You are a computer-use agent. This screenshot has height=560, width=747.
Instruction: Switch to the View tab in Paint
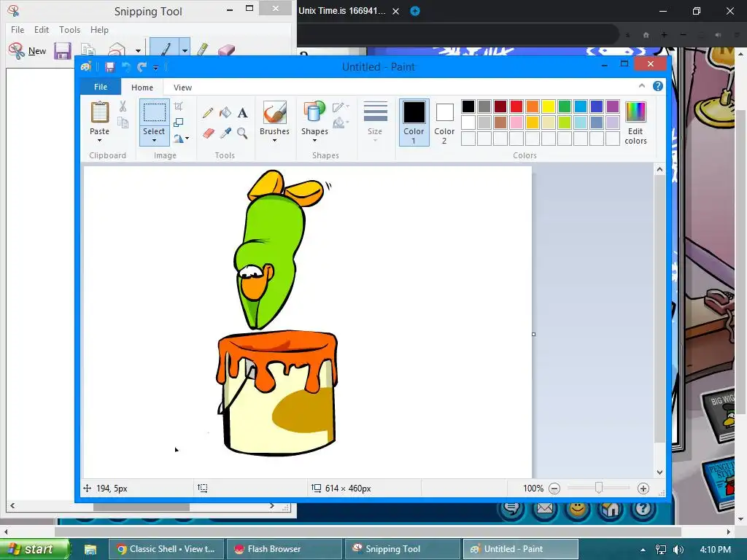[182, 87]
